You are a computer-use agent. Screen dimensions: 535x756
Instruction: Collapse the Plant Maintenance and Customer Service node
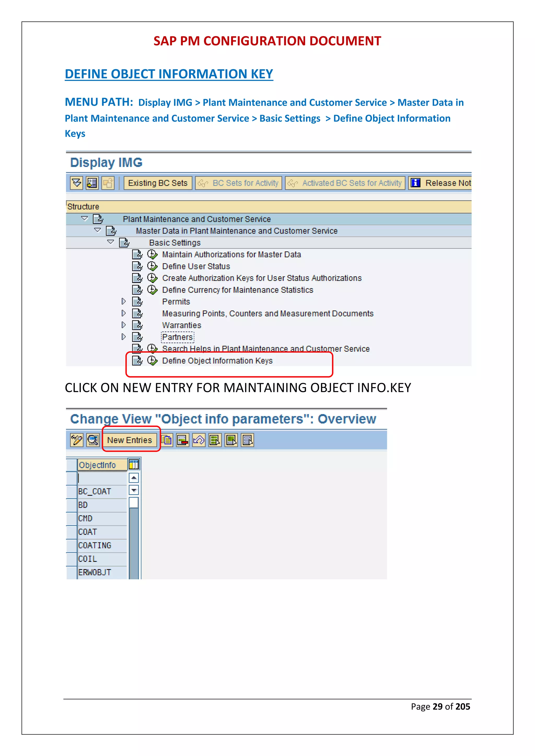pyautogui.click(x=85, y=219)
